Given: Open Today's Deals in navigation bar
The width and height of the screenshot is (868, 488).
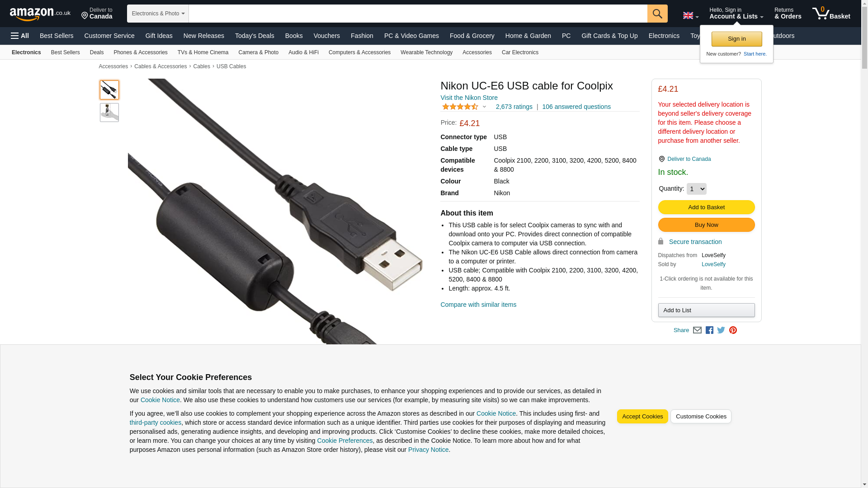Looking at the screenshot, I should [255, 36].
